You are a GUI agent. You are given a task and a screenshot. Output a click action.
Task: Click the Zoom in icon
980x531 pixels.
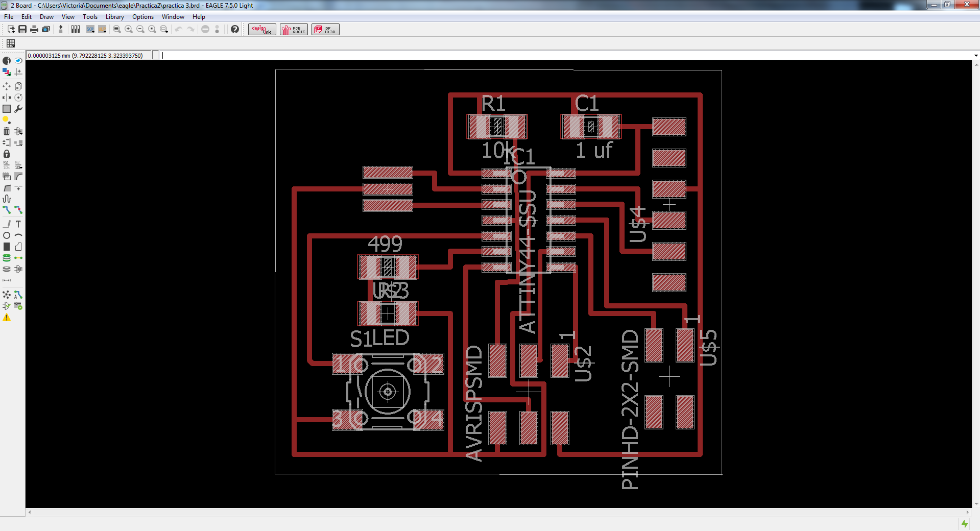click(x=129, y=29)
